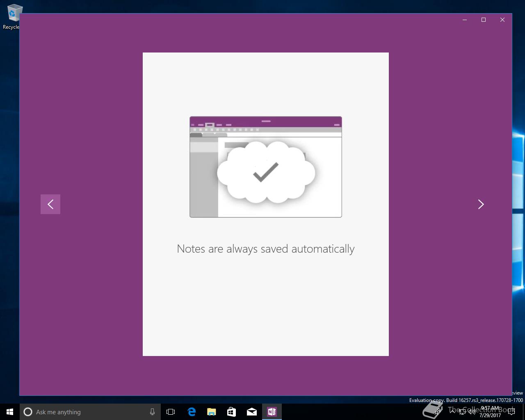Click the 'Notes are always saved automatically' text
Image resolution: width=525 pixels, height=420 pixels.
(x=266, y=249)
